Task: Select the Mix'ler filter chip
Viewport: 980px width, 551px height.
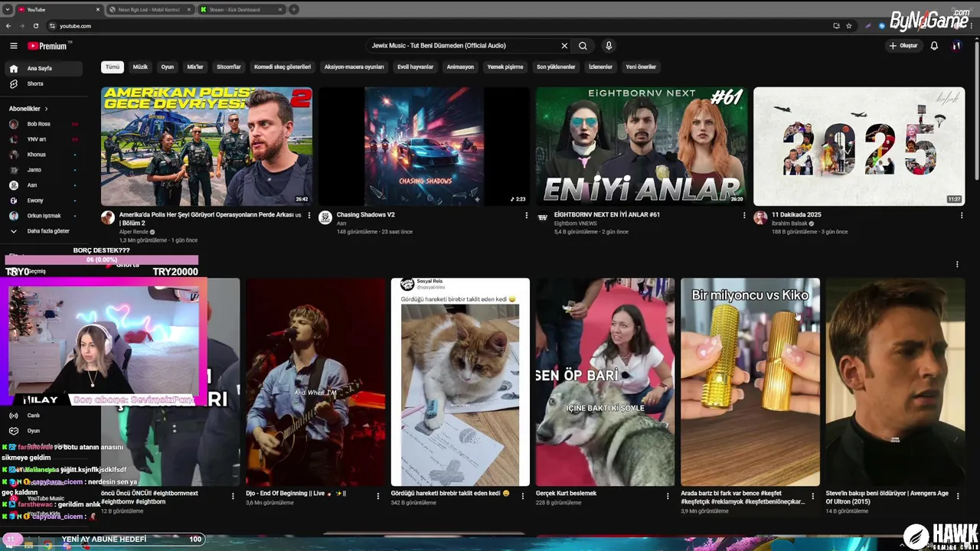Action: point(195,67)
